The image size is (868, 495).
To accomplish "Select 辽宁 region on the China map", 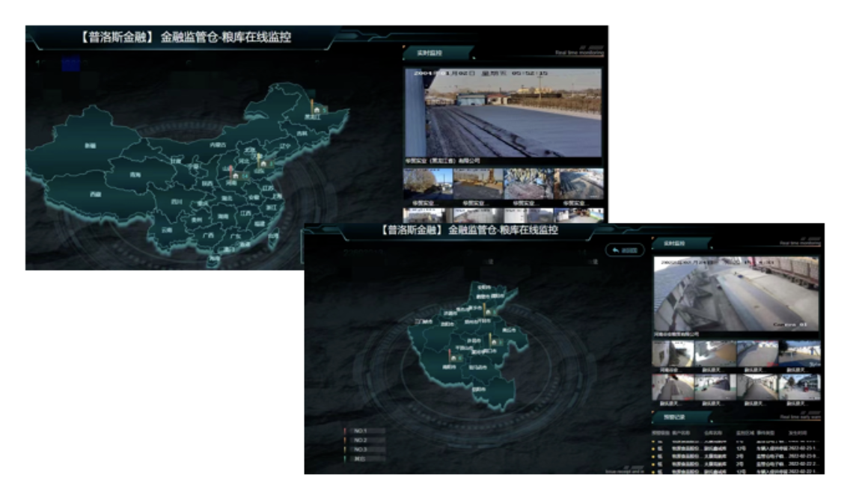I will (285, 146).
